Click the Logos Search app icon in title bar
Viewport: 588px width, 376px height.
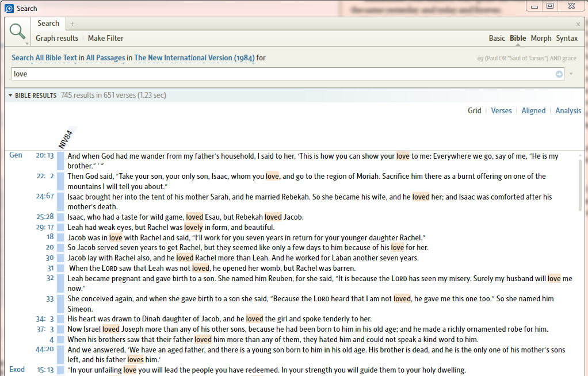click(x=9, y=8)
